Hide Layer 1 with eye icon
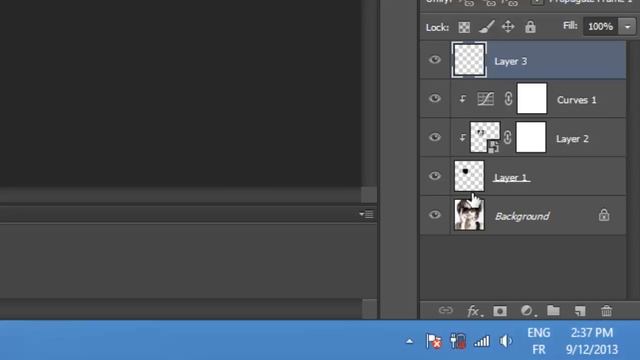 [435, 176]
